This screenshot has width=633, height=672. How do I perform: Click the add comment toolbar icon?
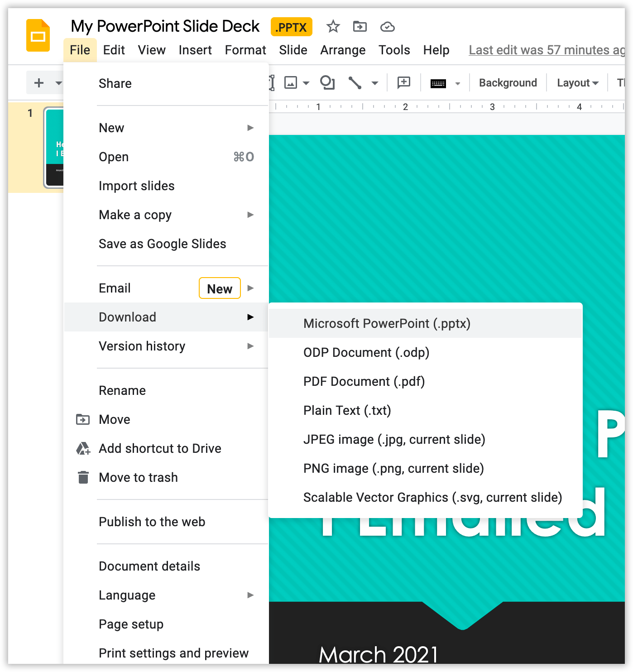403,82
